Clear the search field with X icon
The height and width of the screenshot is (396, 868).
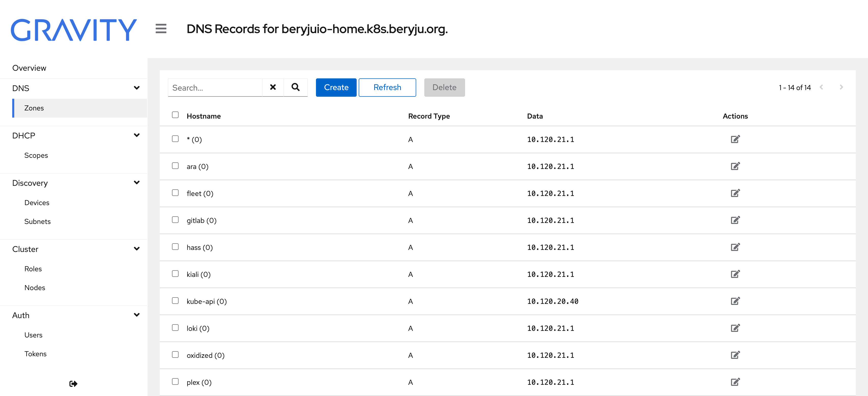tap(273, 87)
